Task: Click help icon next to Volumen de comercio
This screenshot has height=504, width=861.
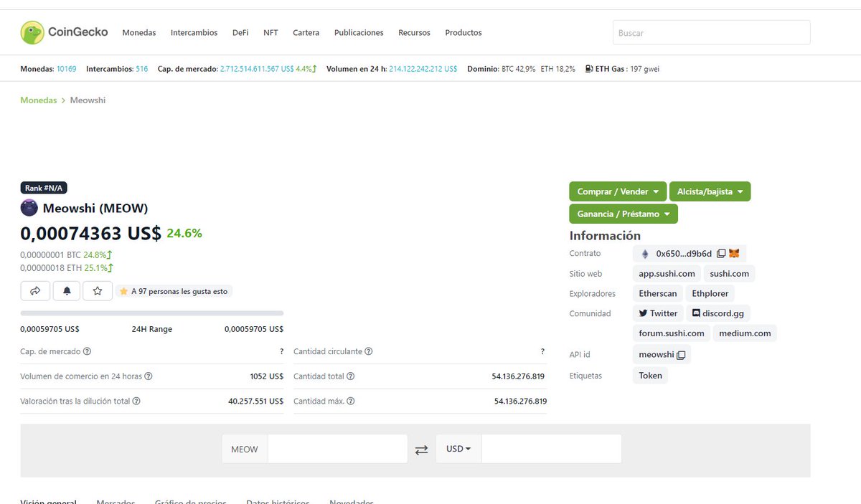Action: (149, 376)
